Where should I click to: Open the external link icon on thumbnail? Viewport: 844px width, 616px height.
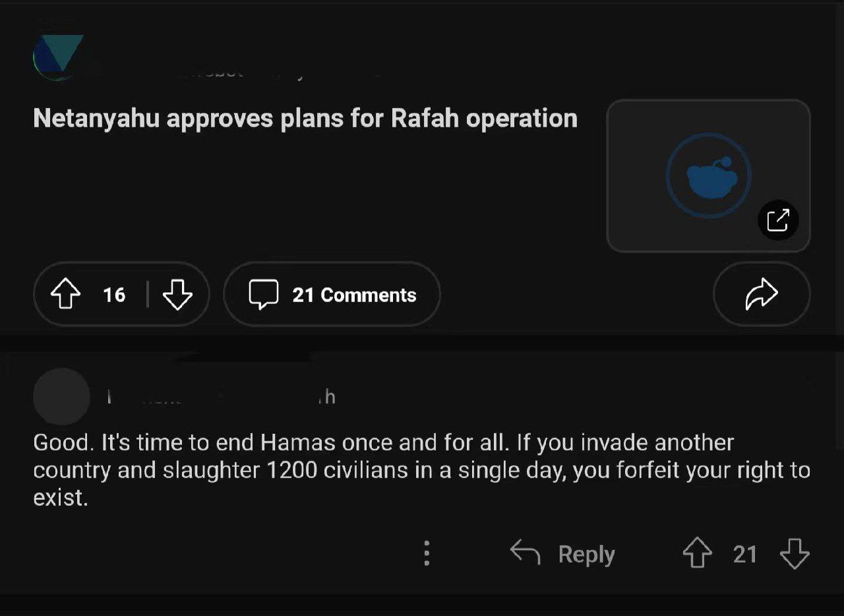click(x=778, y=220)
